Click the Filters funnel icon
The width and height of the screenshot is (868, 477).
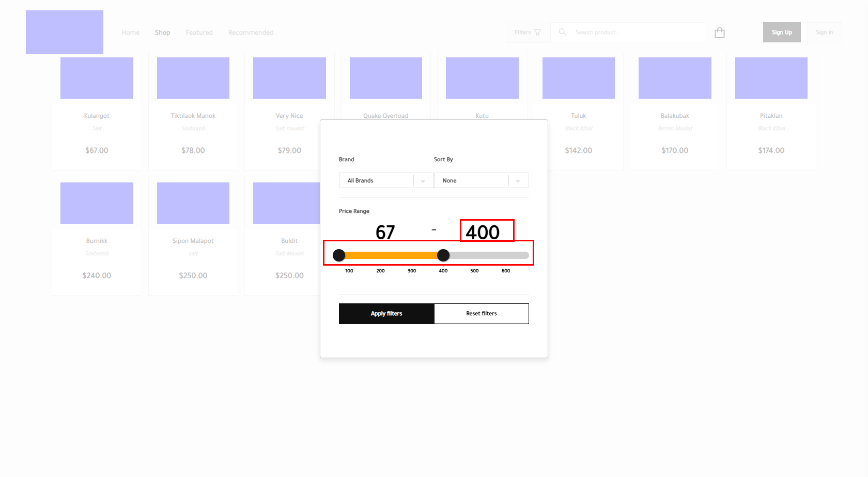[x=537, y=32]
